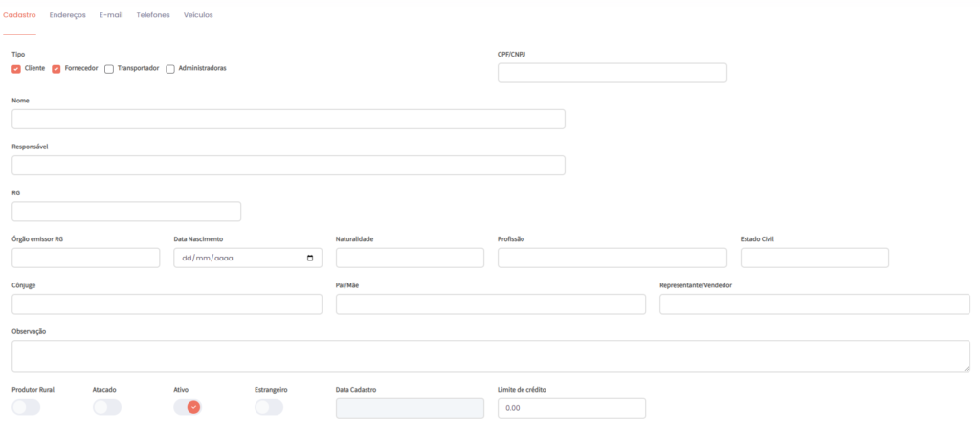The width and height of the screenshot is (980, 430).
Task: Switch on the Estrangeiro toggle
Action: [x=269, y=407]
